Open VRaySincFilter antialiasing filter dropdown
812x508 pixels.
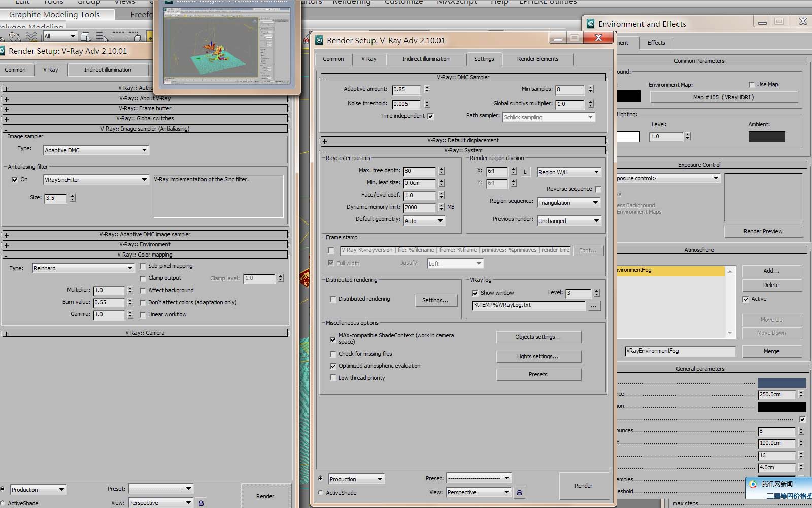tap(96, 180)
